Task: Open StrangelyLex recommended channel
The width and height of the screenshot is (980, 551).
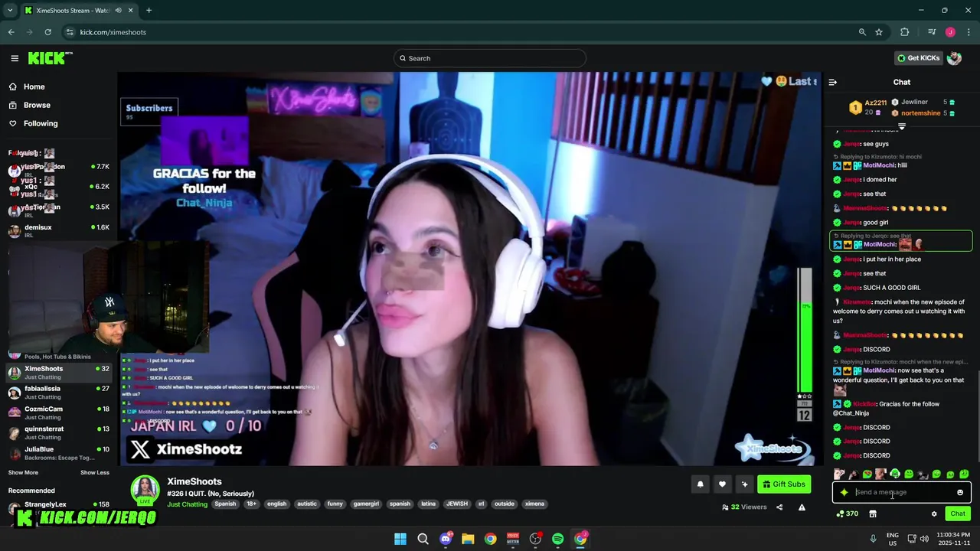Action: (x=58, y=506)
